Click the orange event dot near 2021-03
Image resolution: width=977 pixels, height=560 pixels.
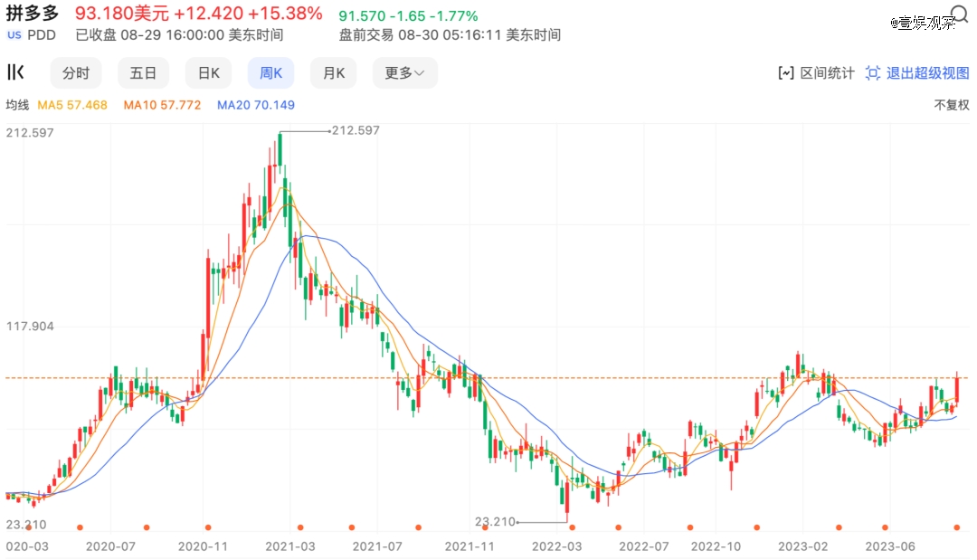click(300, 527)
